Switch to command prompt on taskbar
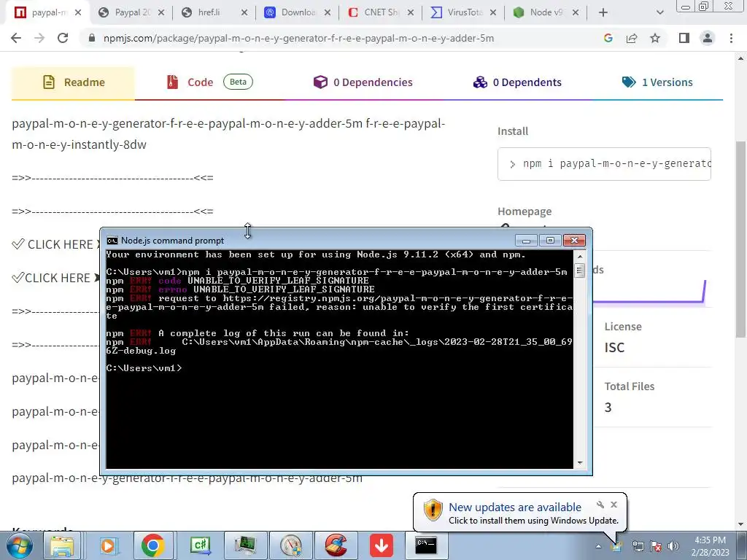Viewport: 747px width, 560px height. point(426,545)
